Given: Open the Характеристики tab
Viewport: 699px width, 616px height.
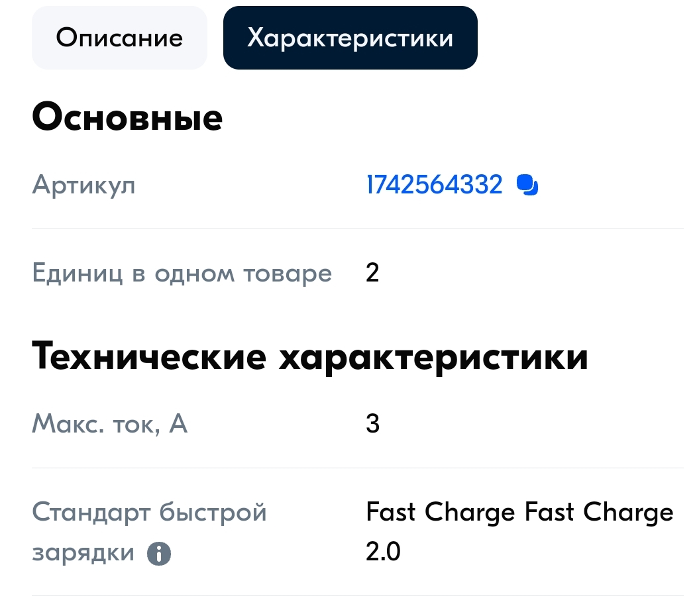Looking at the screenshot, I should [x=350, y=37].
